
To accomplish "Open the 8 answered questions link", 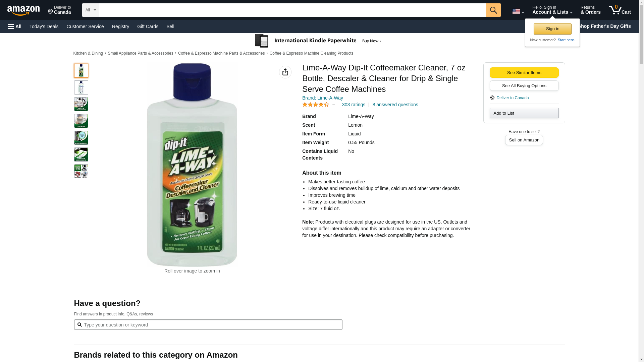I will coord(395,105).
